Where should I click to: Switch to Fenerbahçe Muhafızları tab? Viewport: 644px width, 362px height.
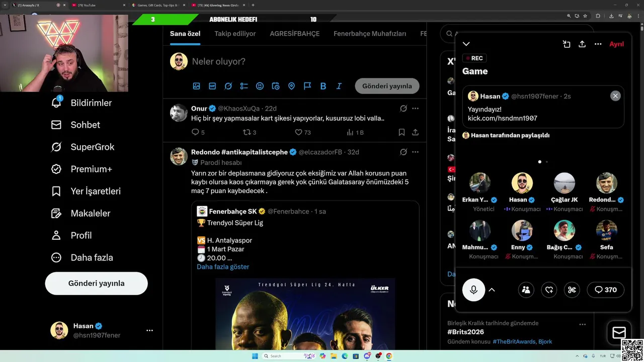point(370,34)
